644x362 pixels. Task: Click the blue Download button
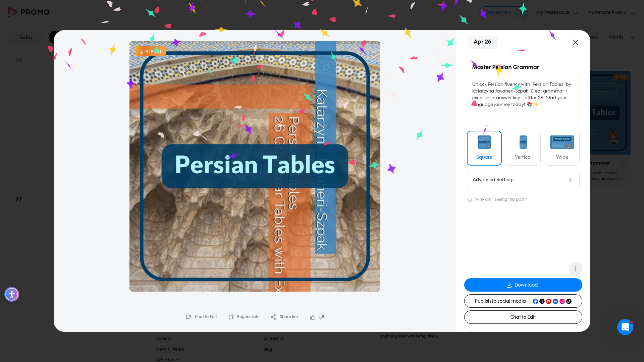tap(523, 285)
